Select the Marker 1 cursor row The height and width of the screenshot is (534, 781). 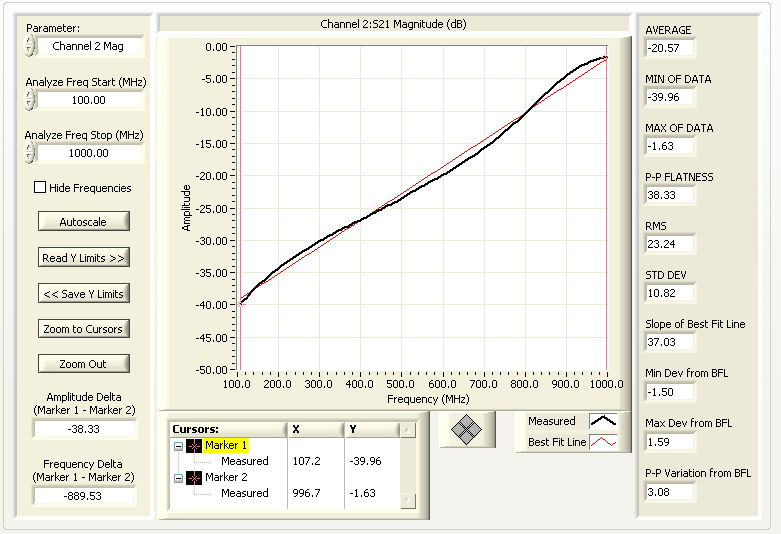[226, 445]
